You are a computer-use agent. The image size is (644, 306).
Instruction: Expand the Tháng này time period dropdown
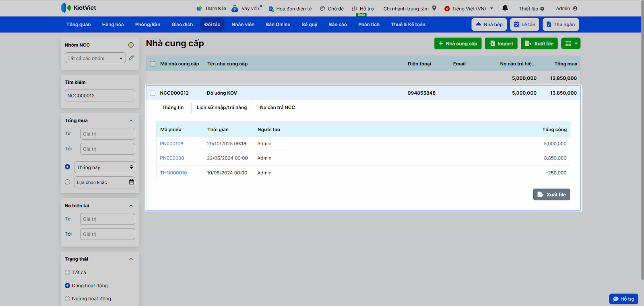(105, 167)
